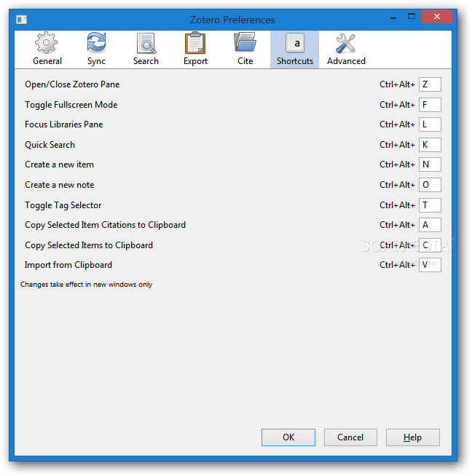472x476 pixels.
Task: Click the 'Toggle Fullscreen Mode' label
Action: pos(71,105)
